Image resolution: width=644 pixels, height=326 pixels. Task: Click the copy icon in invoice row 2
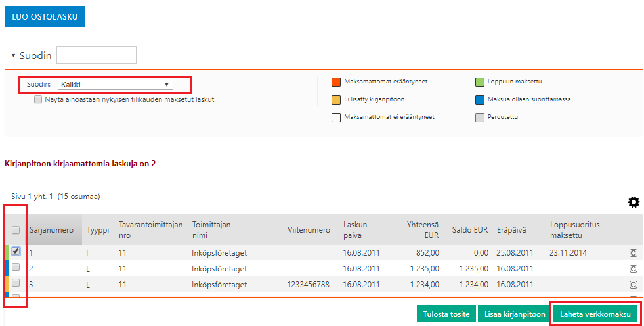point(633,268)
